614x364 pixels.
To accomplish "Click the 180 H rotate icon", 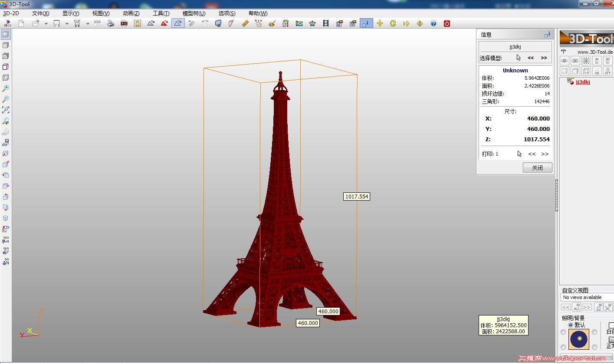I will [6, 240].
